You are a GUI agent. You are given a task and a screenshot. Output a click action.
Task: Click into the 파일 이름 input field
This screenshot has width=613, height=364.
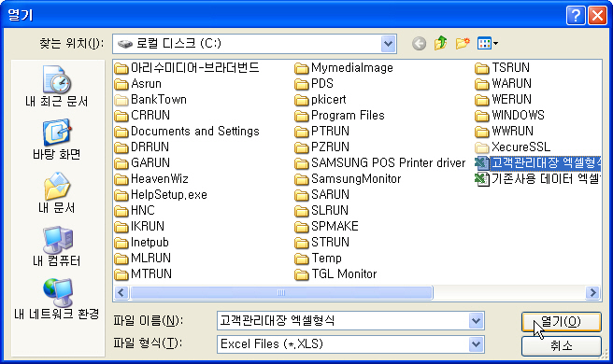tap(343, 321)
